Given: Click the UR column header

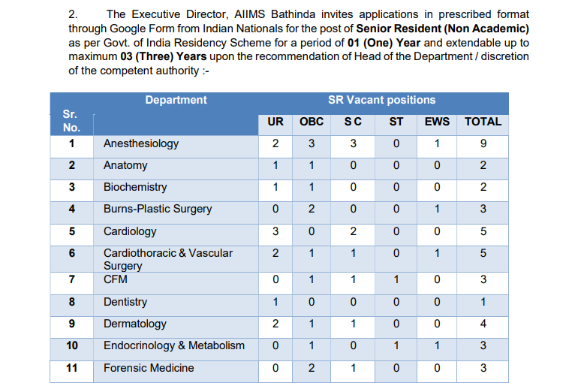Looking at the screenshot, I should click(275, 122).
